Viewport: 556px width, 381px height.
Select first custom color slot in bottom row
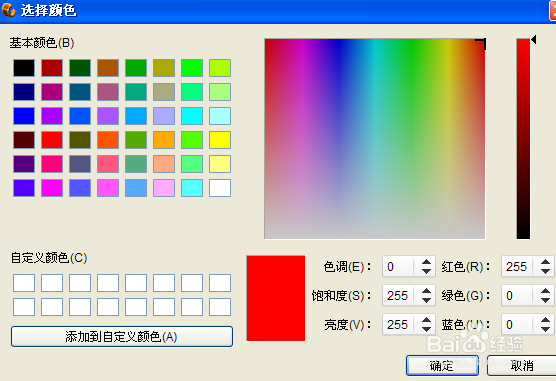pos(24,307)
